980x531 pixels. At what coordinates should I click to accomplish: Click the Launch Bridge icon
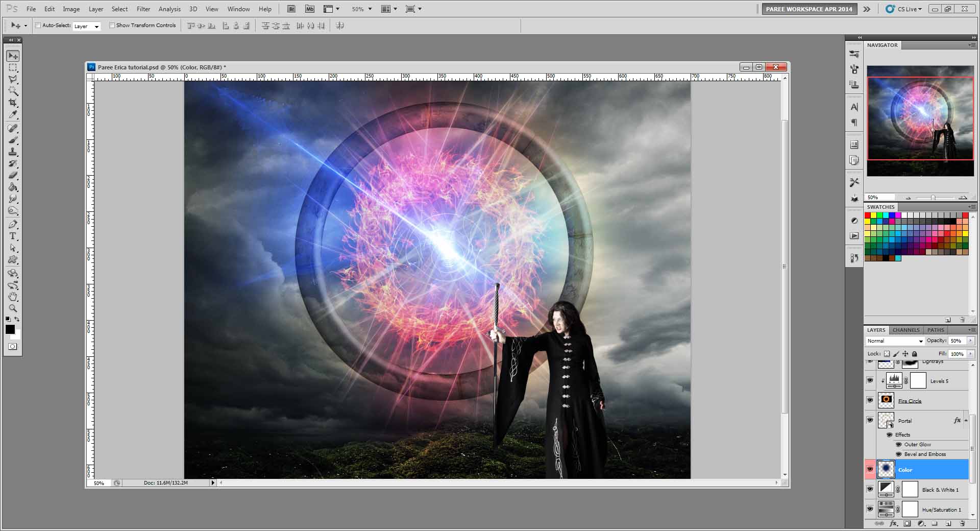click(291, 9)
